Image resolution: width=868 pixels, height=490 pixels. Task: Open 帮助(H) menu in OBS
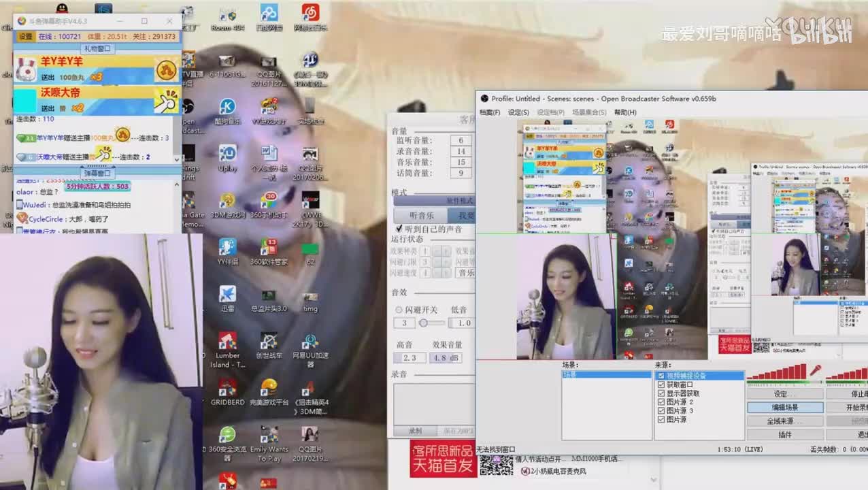(625, 112)
